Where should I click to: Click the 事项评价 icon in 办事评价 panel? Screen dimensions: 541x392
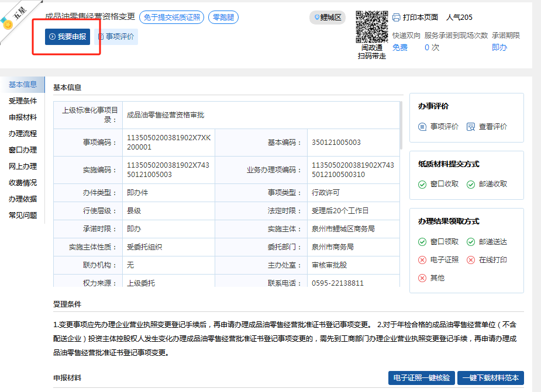pos(423,127)
